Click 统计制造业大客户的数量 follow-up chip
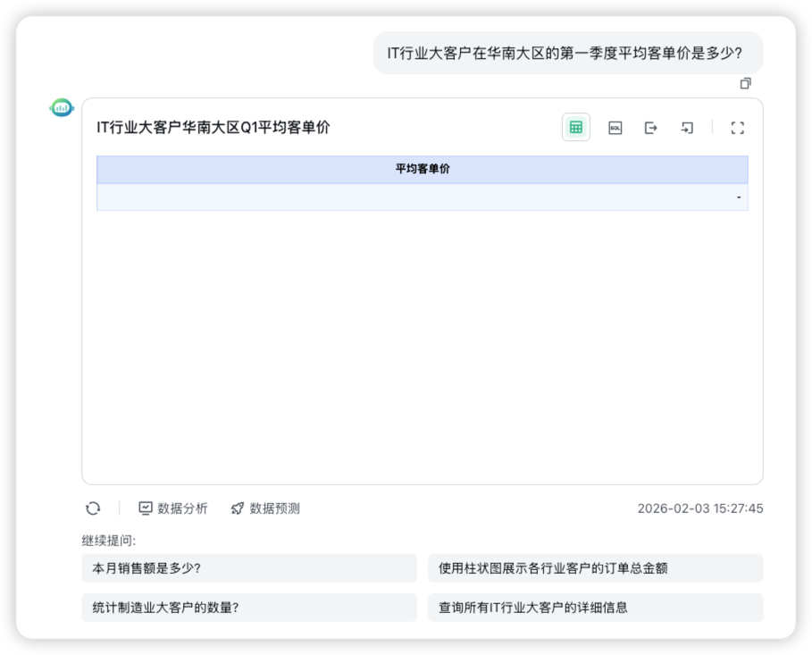This screenshot has width=812, height=655. (x=250, y=608)
